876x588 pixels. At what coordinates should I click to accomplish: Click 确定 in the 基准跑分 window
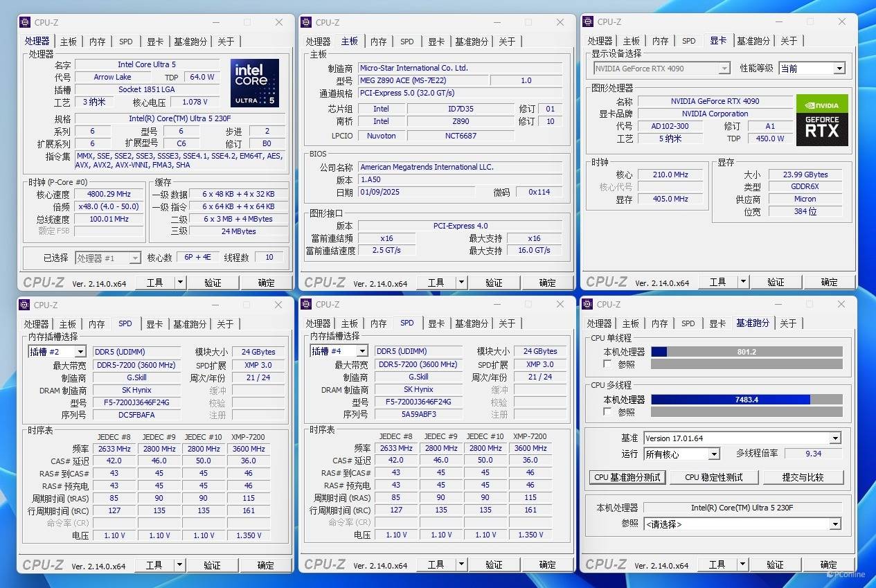[x=829, y=564]
